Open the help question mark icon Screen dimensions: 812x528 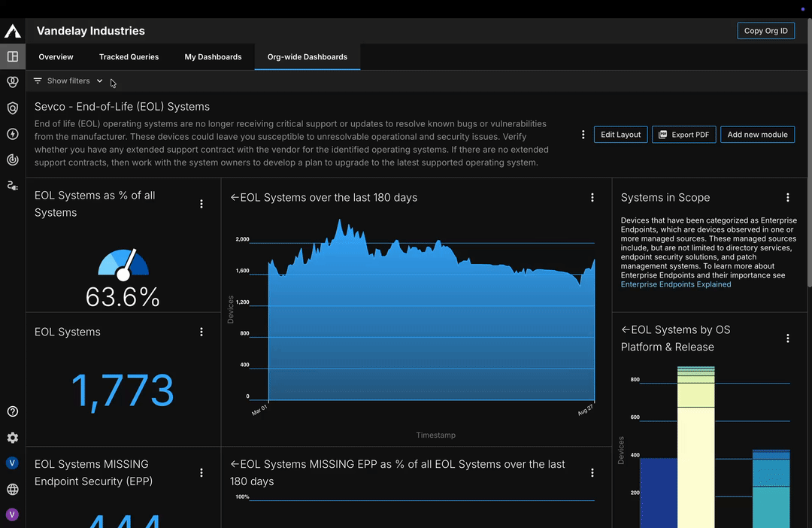click(x=13, y=411)
